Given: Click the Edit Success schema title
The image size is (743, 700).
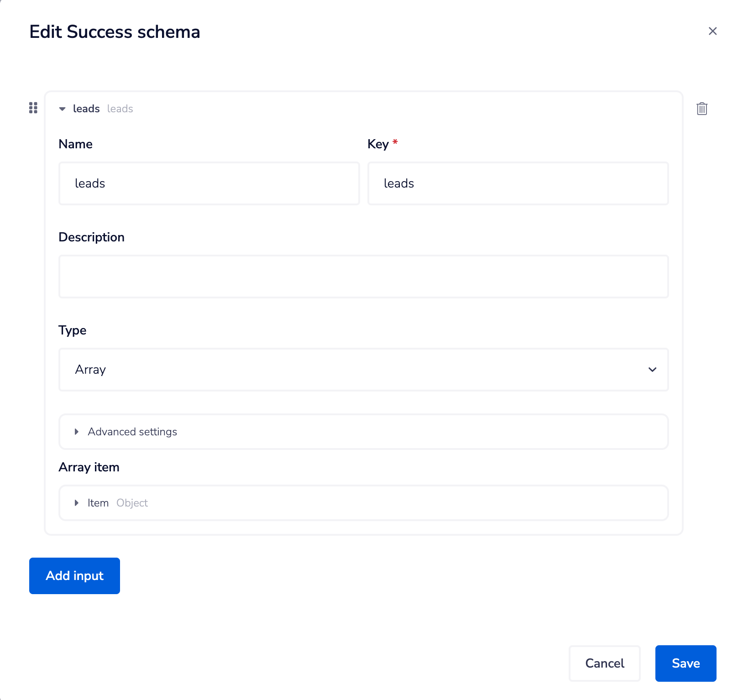Looking at the screenshot, I should tap(115, 32).
